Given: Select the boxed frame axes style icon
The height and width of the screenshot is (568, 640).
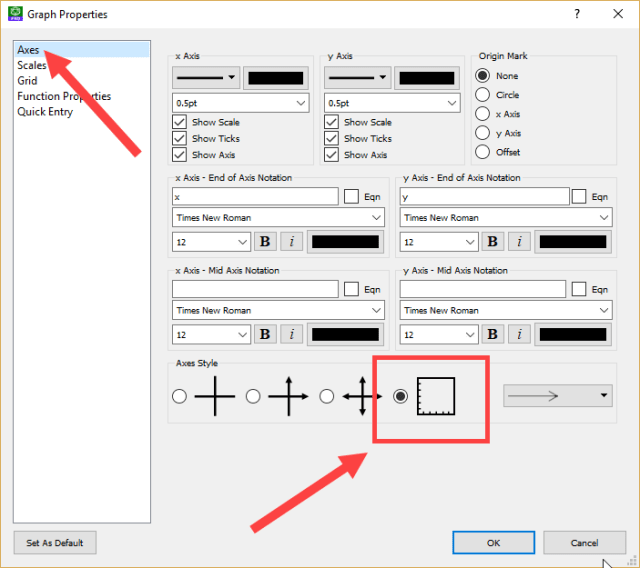Looking at the screenshot, I should click(436, 396).
